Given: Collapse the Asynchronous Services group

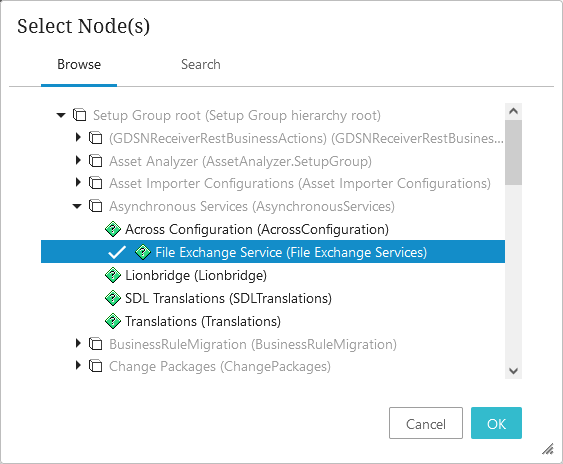Looking at the screenshot, I should coord(77,206).
